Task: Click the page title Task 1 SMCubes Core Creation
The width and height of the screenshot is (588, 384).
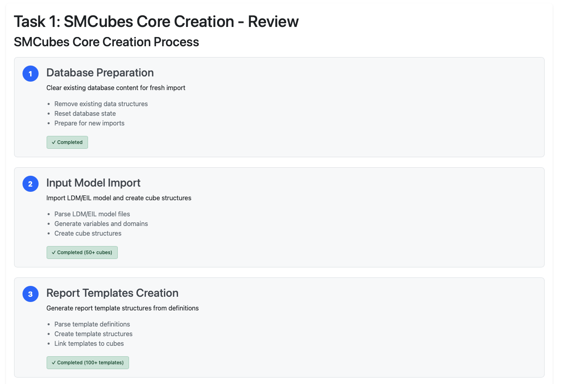Action: point(156,22)
